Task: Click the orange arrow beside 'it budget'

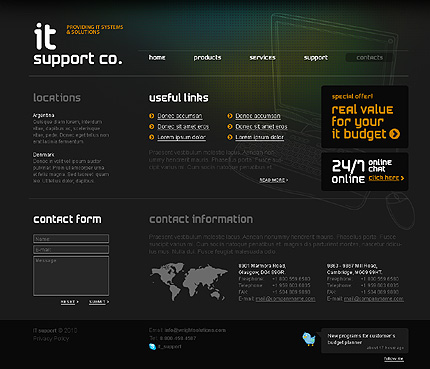Action: click(x=395, y=134)
